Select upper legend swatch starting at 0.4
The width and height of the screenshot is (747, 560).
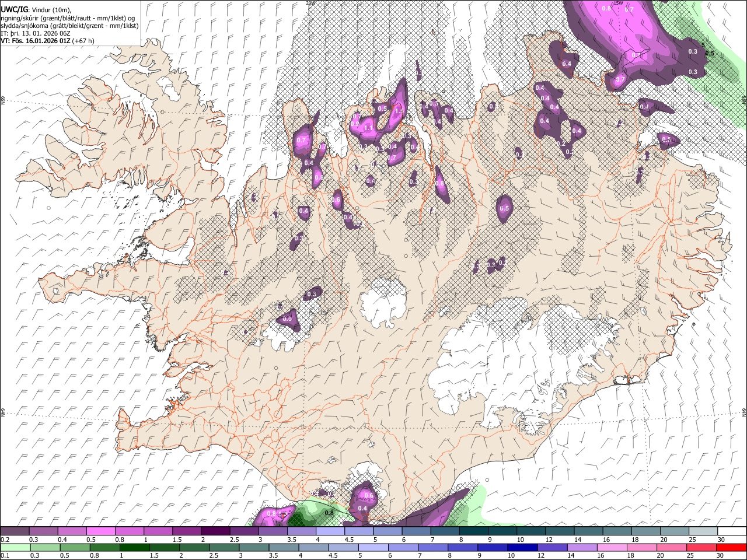(72, 531)
